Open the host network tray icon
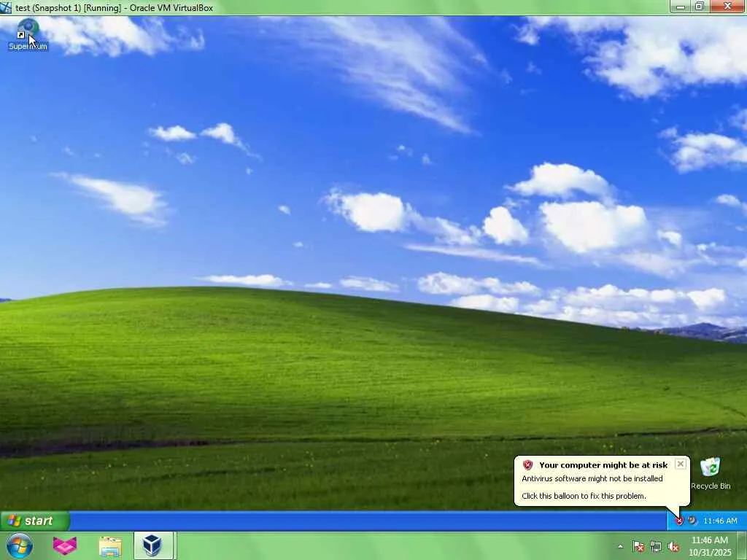This screenshot has height=560, width=747. pyautogui.click(x=656, y=546)
